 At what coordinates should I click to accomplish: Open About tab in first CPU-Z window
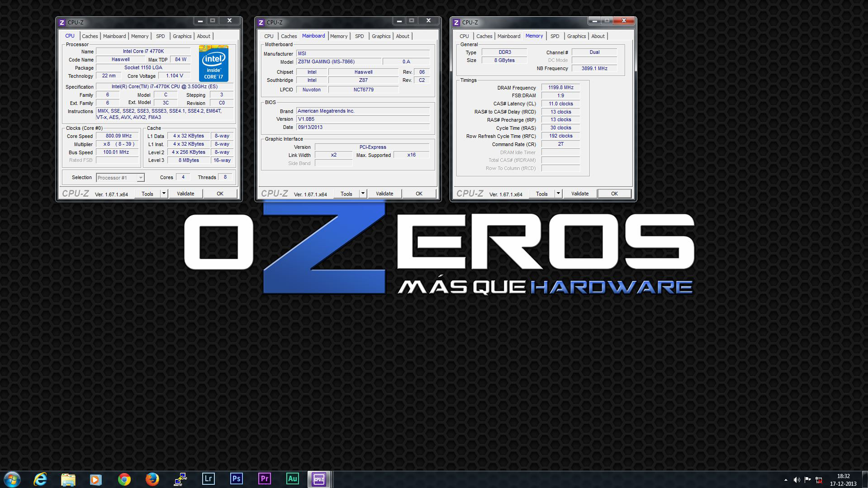click(204, 36)
